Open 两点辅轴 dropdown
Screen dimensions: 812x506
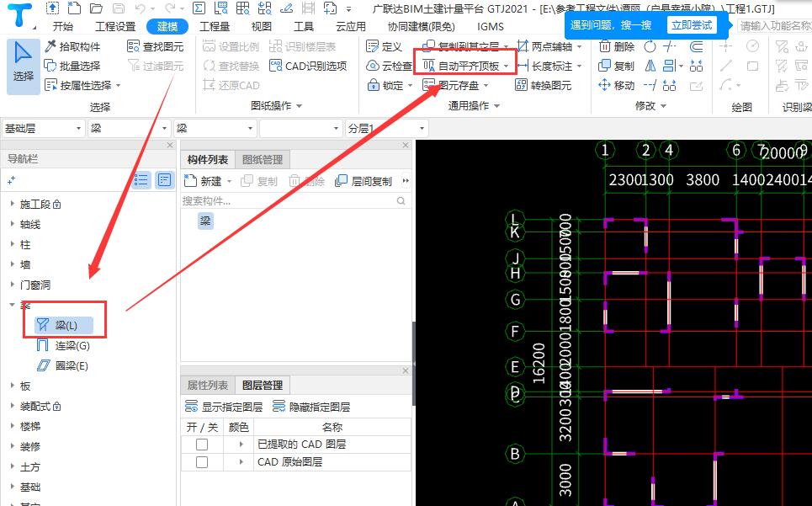pyautogui.click(x=579, y=47)
